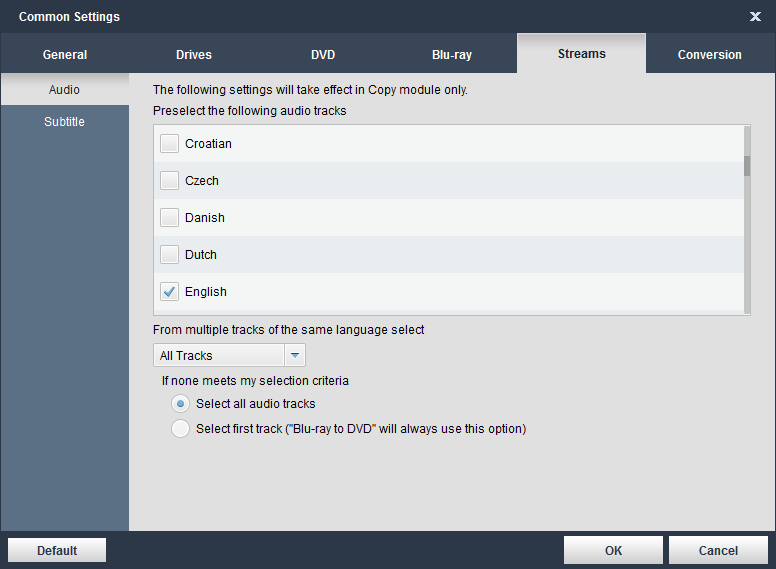The image size is (776, 569).
Task: Click the Default button
Action: (x=57, y=550)
